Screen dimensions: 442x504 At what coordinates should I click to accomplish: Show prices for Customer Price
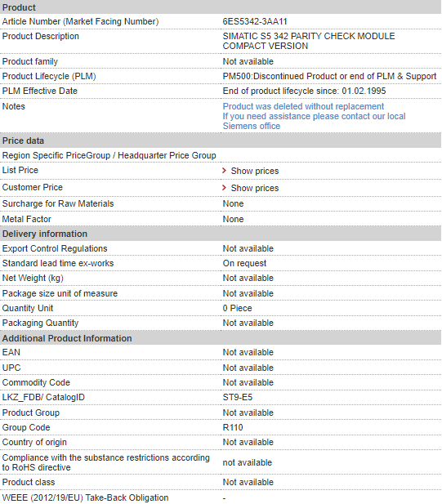point(255,188)
